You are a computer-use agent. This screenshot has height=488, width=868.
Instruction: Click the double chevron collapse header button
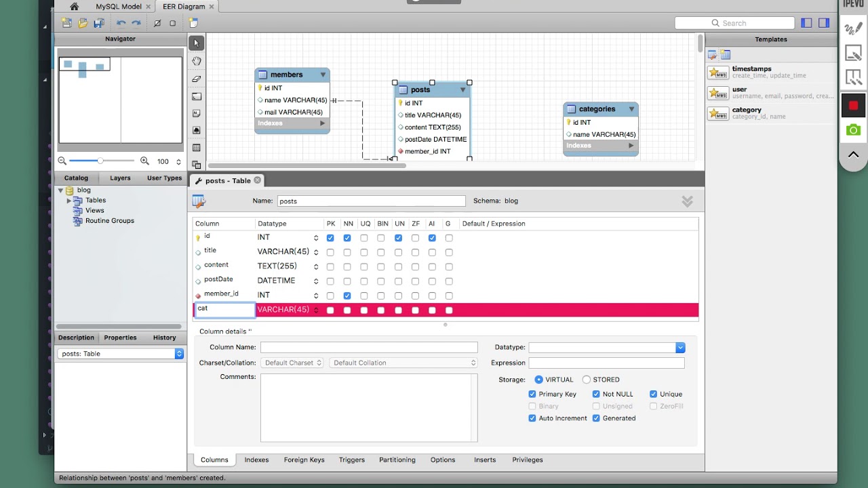[687, 201]
